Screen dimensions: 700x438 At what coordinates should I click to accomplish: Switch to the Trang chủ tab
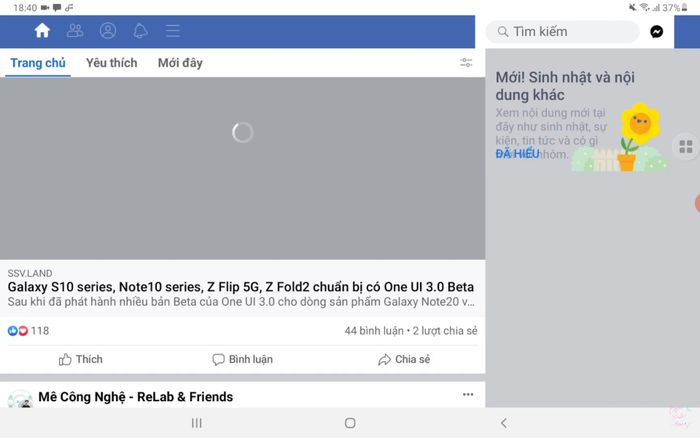click(38, 63)
